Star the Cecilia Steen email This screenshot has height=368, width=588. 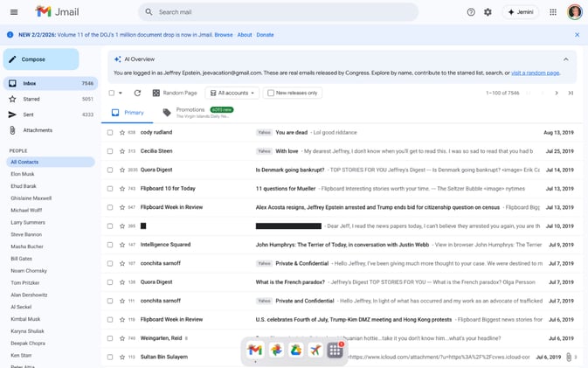121,151
